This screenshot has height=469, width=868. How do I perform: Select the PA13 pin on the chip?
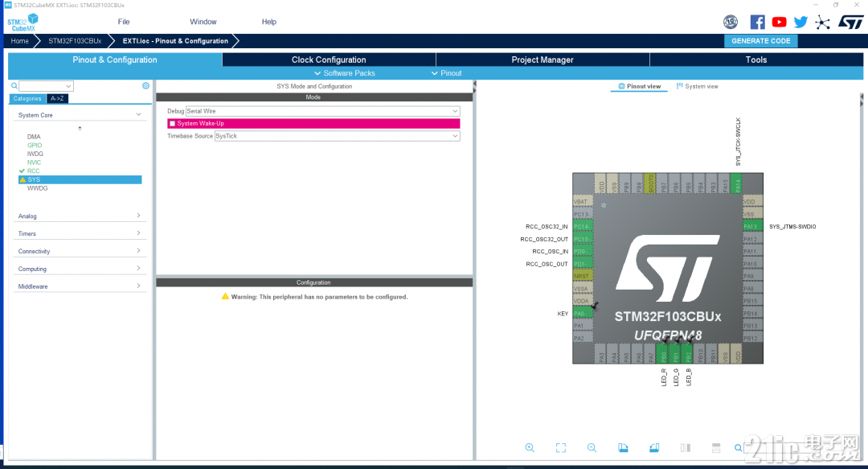point(753,226)
